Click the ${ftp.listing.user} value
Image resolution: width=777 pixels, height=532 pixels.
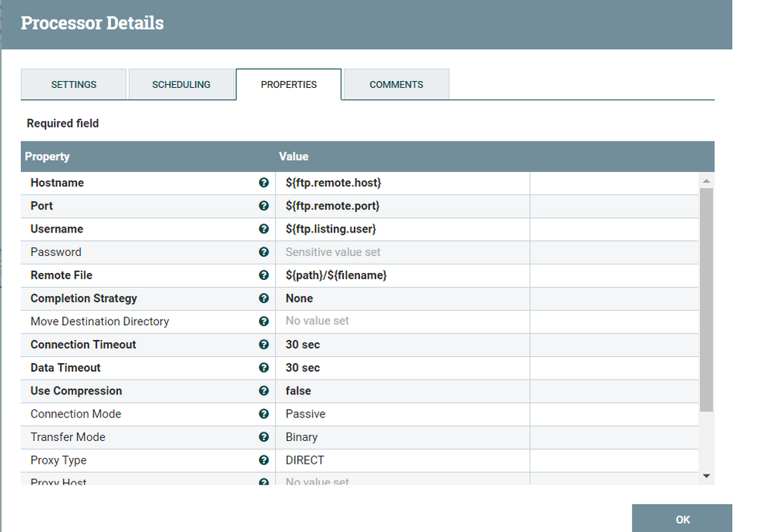pyautogui.click(x=331, y=229)
